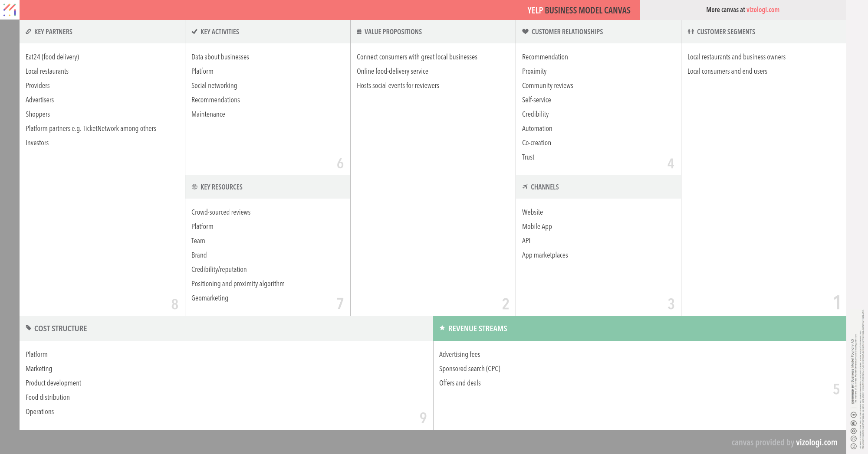Click 'Online food-delivery service' proposition

(392, 71)
